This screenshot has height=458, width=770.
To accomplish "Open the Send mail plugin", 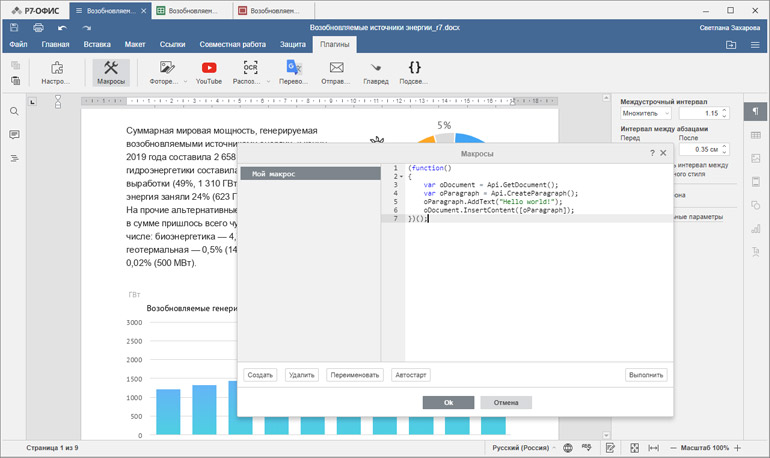I will [337, 72].
